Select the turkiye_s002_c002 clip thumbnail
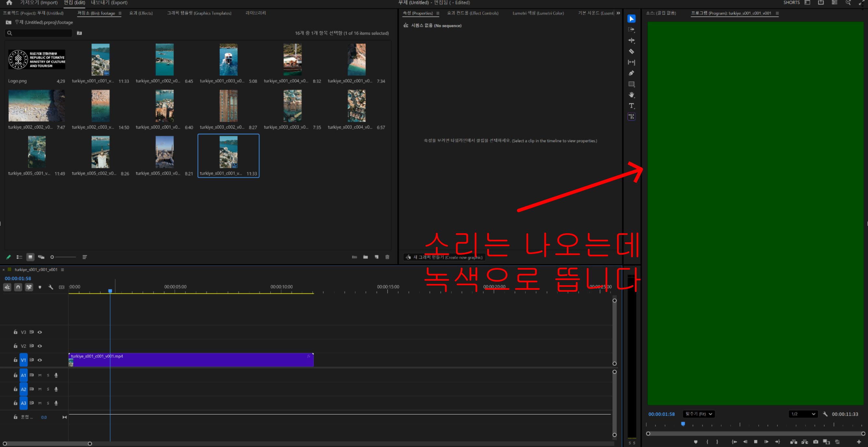The height and width of the screenshot is (447, 868). (x=36, y=106)
